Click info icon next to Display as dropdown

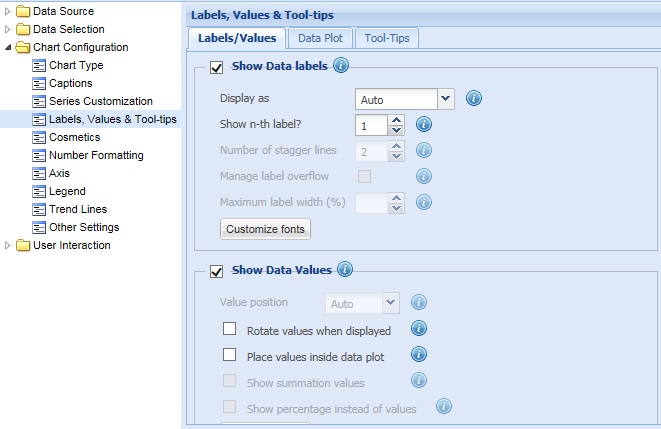click(x=474, y=98)
